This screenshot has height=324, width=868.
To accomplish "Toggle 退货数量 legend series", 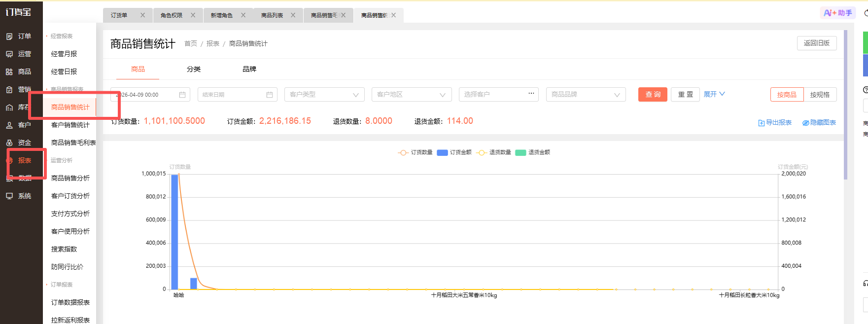I will point(493,152).
